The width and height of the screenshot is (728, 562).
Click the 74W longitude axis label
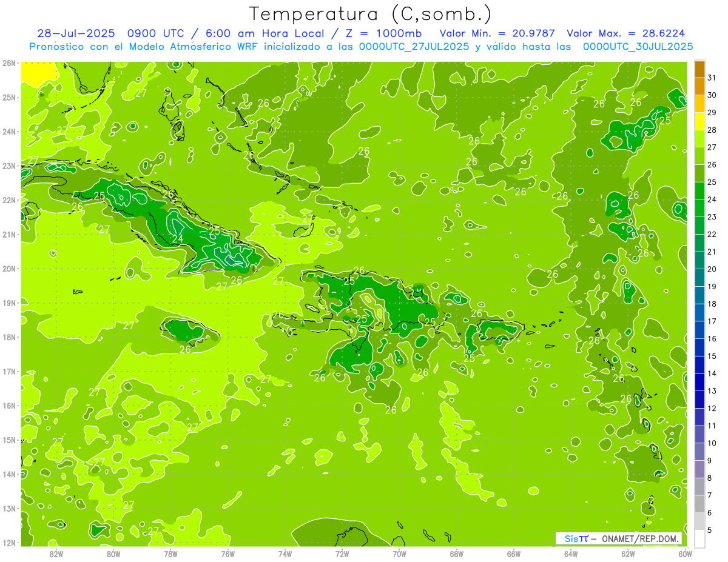pos(285,554)
